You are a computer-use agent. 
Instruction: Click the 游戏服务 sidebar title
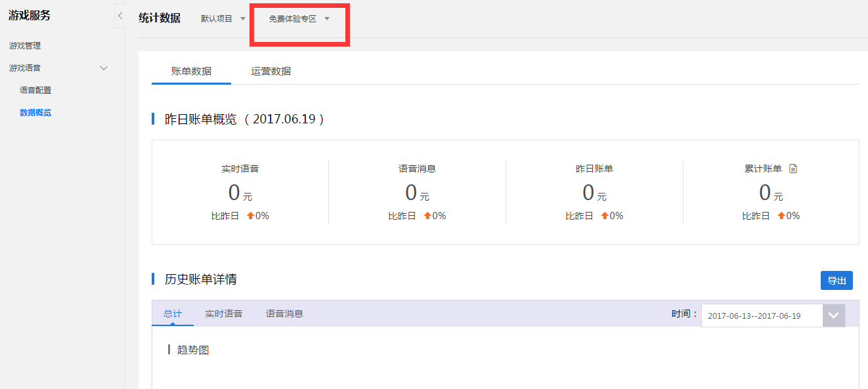[x=30, y=16]
